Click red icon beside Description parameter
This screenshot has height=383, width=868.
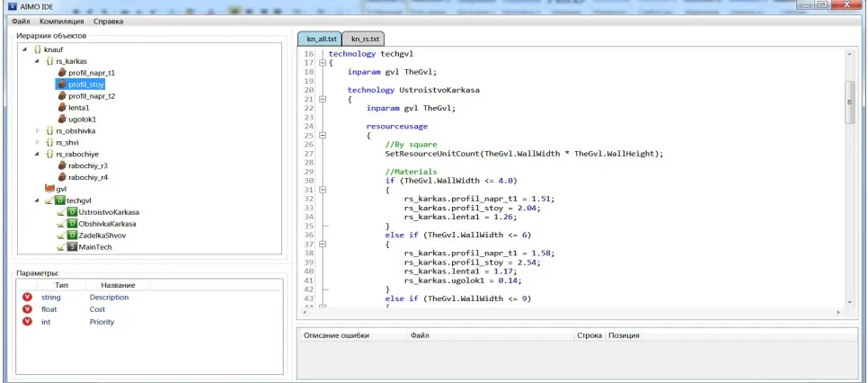27,297
